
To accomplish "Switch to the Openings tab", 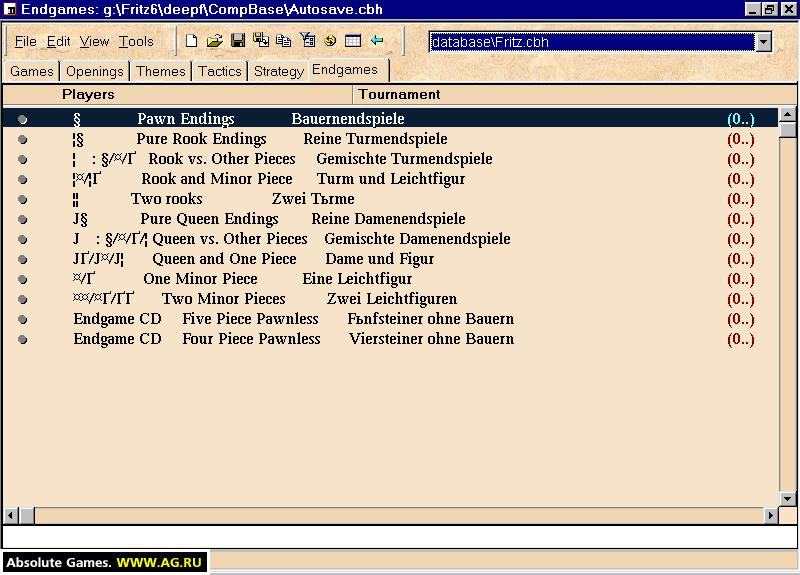I will [95, 71].
